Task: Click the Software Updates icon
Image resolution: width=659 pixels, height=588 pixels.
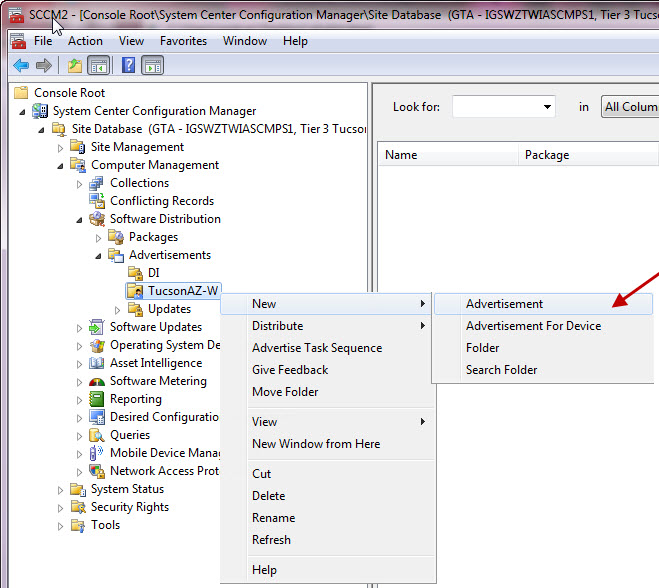Action: click(x=97, y=327)
